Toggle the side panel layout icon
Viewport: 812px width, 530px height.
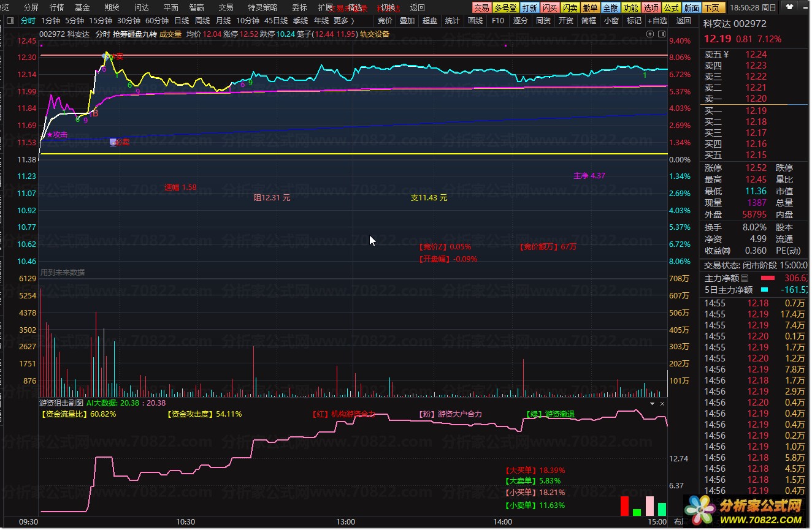click(x=661, y=34)
